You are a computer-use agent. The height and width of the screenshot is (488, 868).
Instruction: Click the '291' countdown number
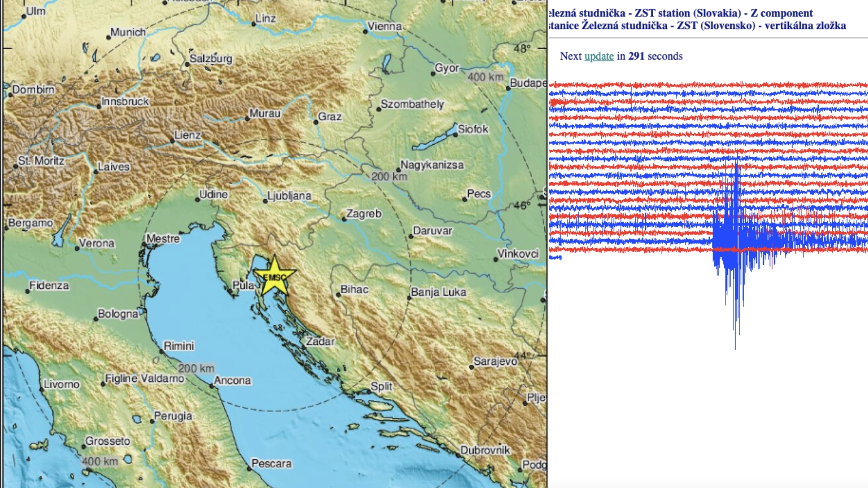pyautogui.click(x=636, y=56)
